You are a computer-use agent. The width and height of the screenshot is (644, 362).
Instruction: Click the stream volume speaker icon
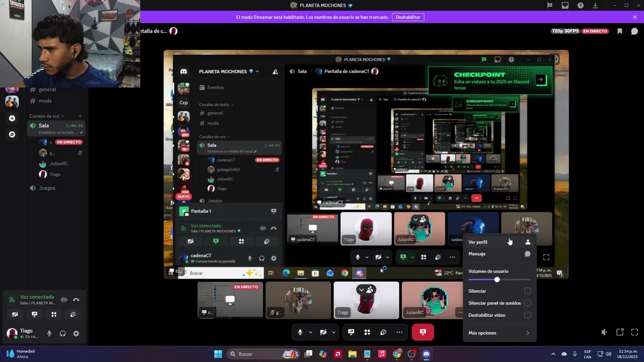(604, 332)
